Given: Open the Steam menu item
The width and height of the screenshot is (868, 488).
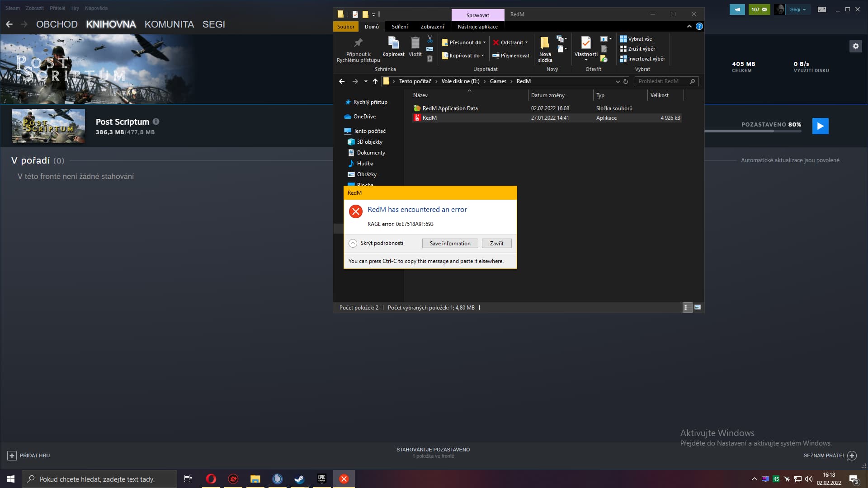Looking at the screenshot, I should coord(13,8).
